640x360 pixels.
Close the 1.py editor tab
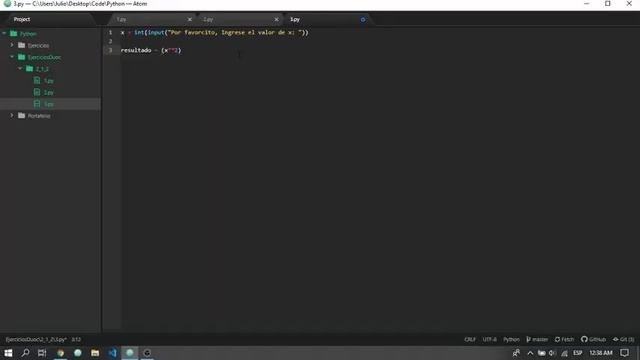click(189, 19)
